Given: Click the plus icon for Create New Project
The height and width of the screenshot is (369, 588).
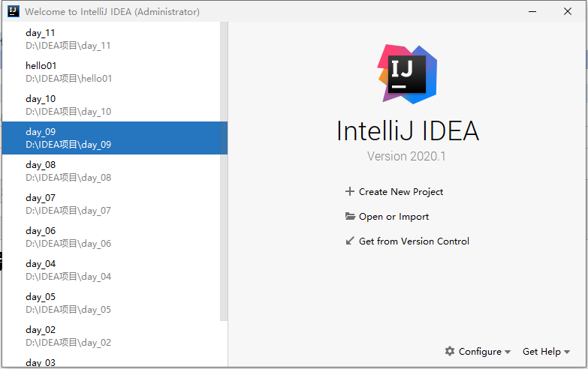Looking at the screenshot, I should pos(349,191).
